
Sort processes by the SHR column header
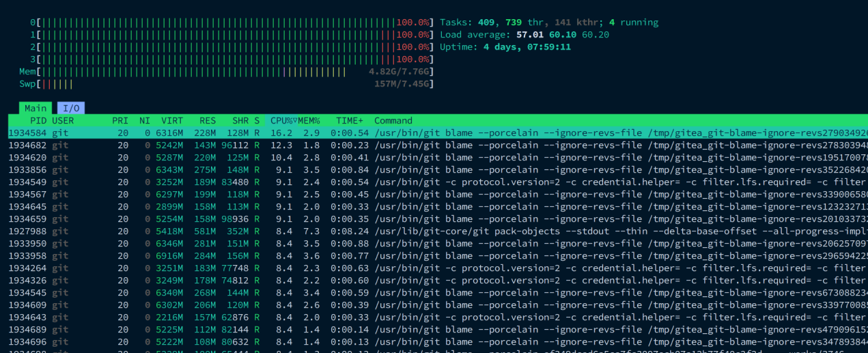tap(240, 120)
